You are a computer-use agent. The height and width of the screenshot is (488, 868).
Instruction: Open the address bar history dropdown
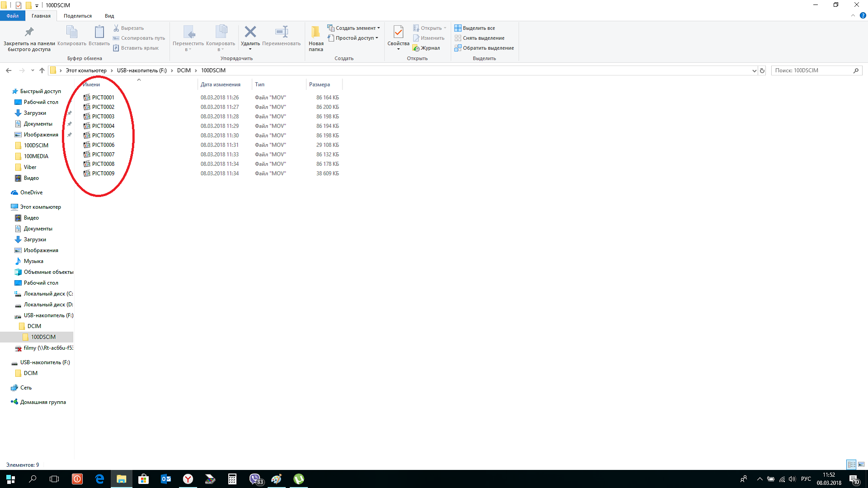[x=754, y=70]
